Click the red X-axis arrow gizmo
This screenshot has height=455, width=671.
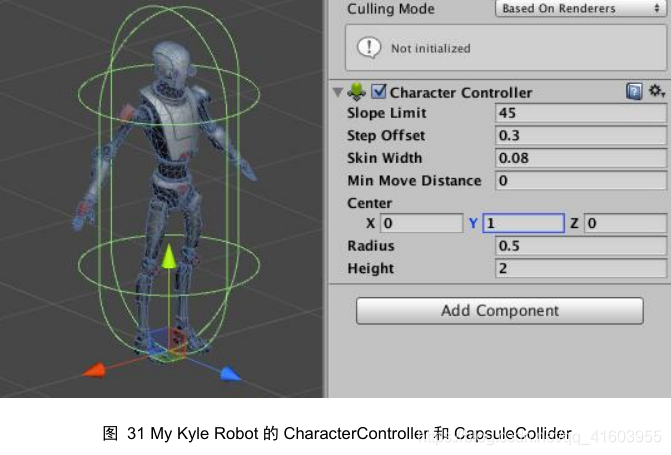coord(94,370)
